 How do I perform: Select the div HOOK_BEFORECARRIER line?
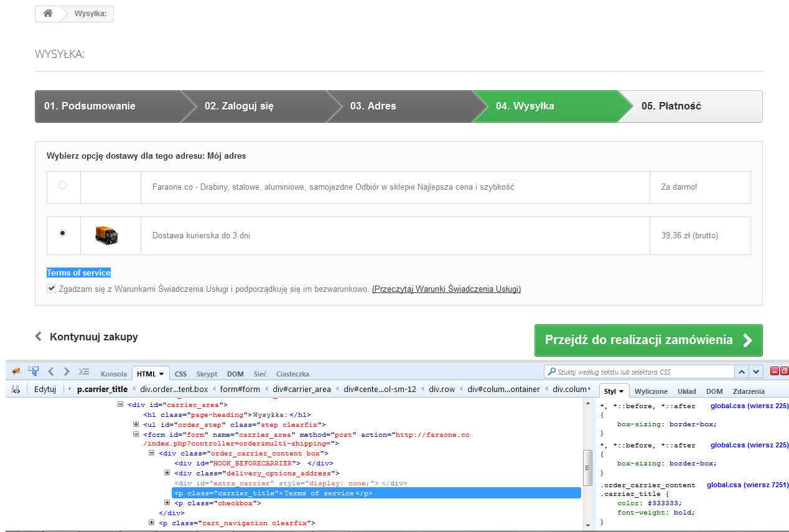tap(253, 463)
